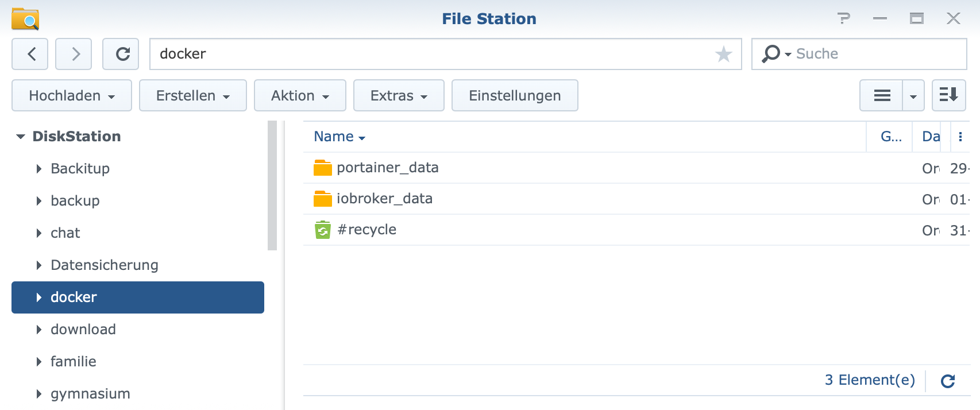Add docker path to favorites star
Screen dimensions: 980x410
coord(723,54)
